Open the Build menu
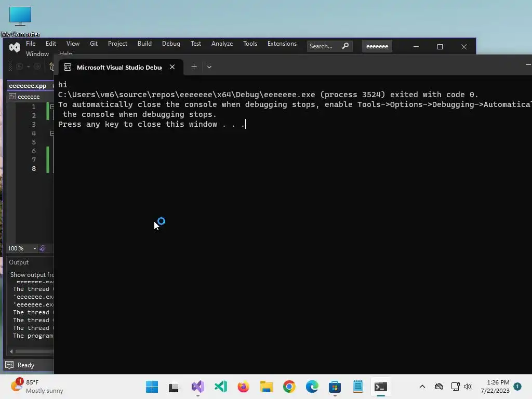 [x=144, y=44]
